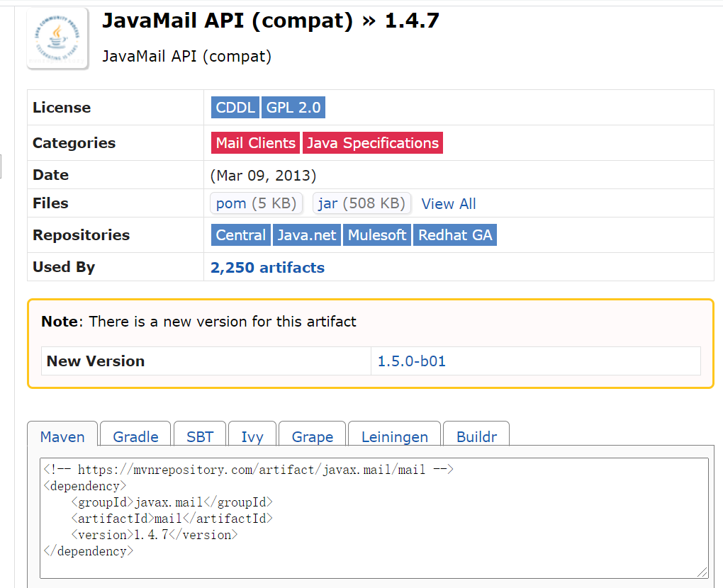Click the Files row label

pyautogui.click(x=51, y=203)
